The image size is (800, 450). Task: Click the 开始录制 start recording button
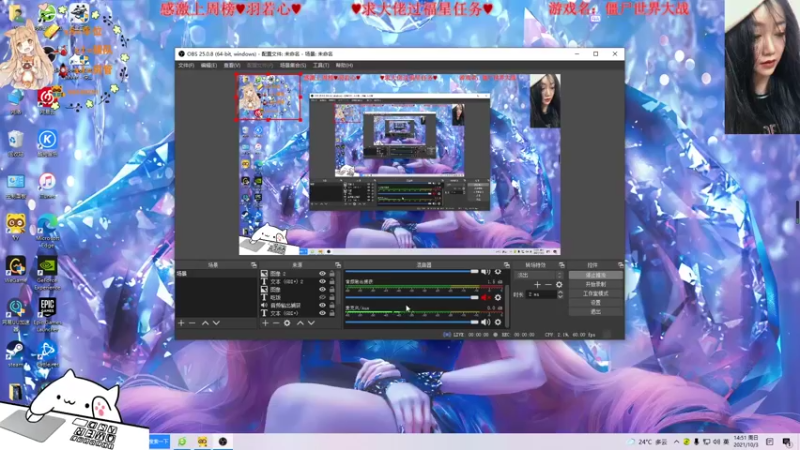tap(595, 284)
